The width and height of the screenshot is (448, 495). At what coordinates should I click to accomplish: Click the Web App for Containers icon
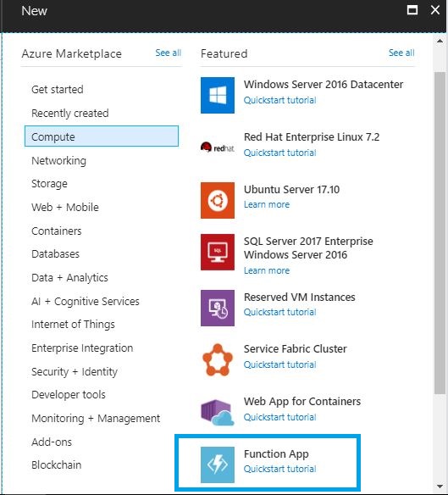click(x=218, y=412)
